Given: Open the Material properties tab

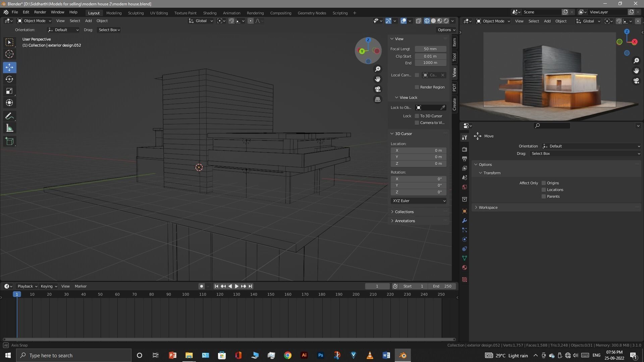Looking at the screenshot, I should (x=465, y=267).
